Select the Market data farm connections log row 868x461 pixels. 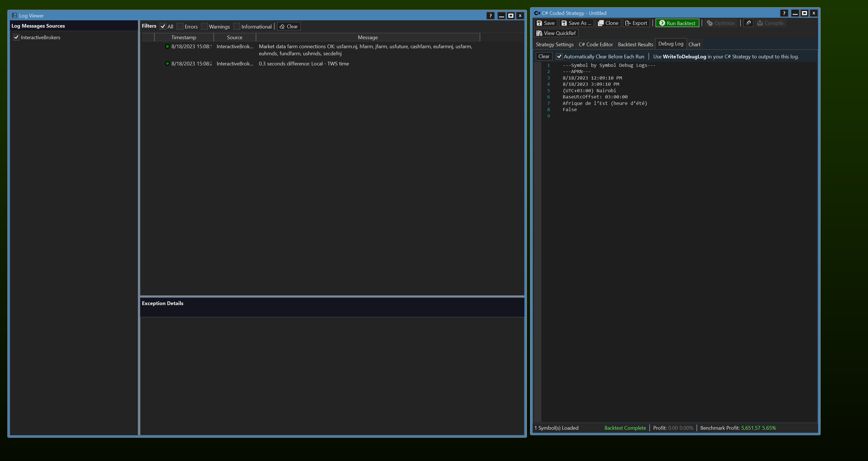[365, 50]
